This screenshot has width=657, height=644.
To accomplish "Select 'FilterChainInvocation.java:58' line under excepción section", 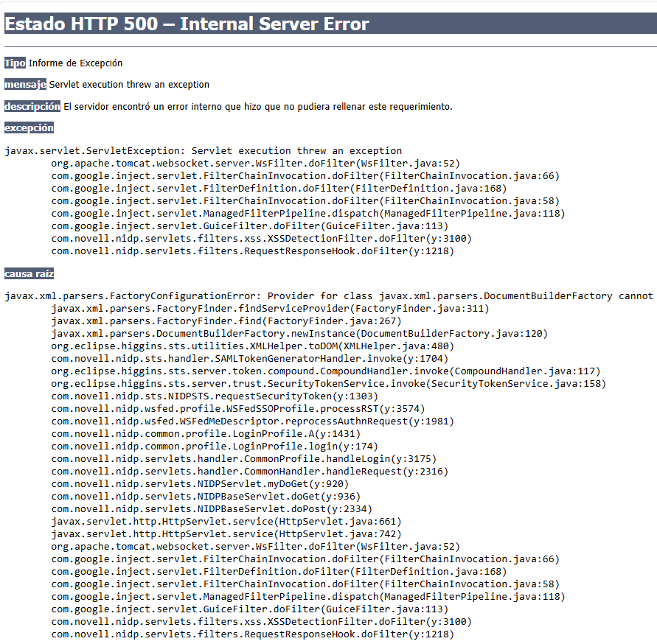I will point(305,201).
